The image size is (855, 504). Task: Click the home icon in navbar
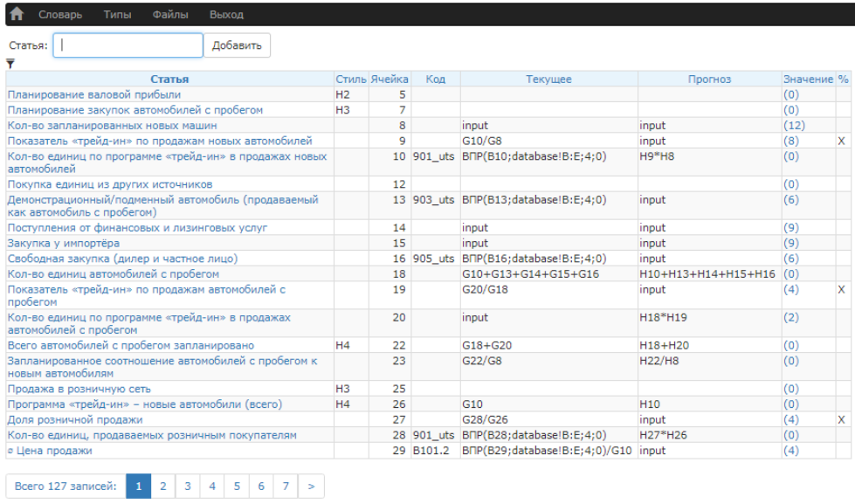click(17, 14)
